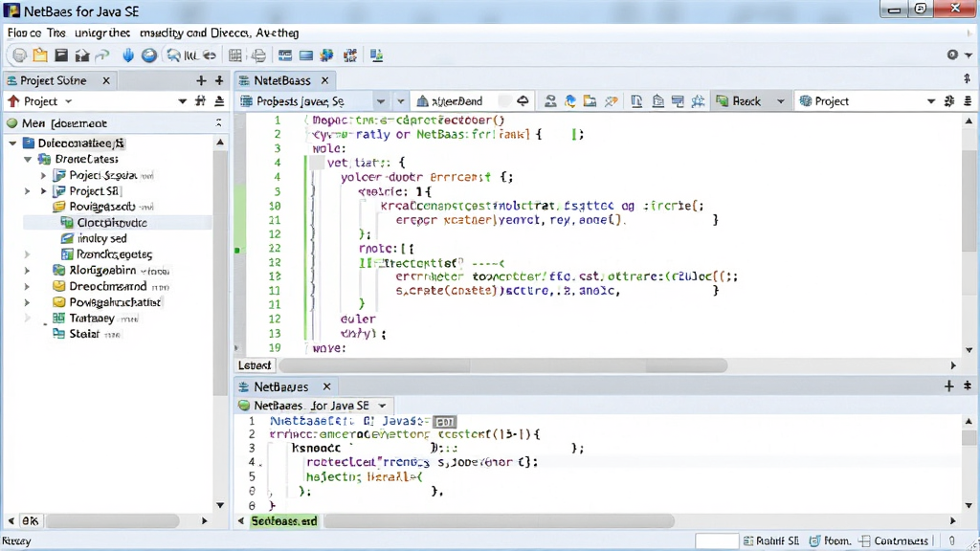Click the stacked-lines icon ending editor toolbar
Screen dimensions: 980x551
(968, 100)
